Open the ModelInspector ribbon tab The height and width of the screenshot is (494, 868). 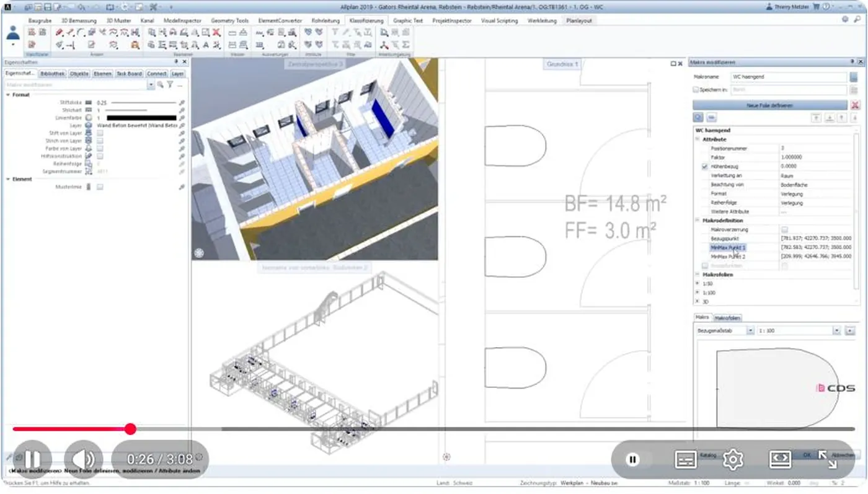pyautogui.click(x=183, y=20)
